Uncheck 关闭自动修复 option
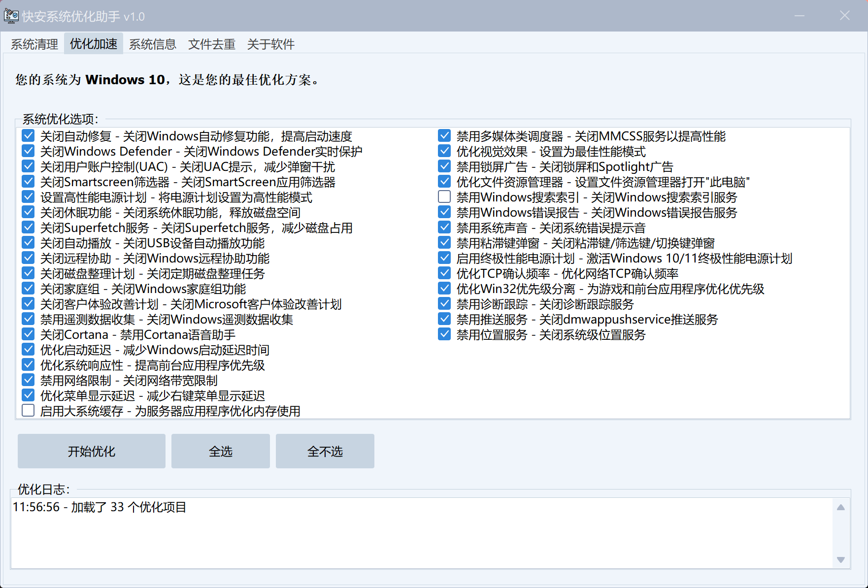This screenshot has width=868, height=588. (x=29, y=136)
